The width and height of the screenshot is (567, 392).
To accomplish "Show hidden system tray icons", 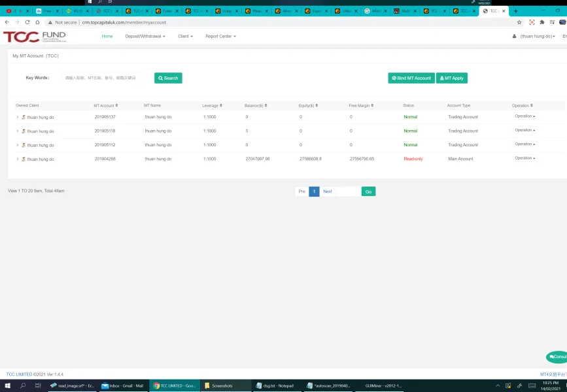I will [498, 385].
